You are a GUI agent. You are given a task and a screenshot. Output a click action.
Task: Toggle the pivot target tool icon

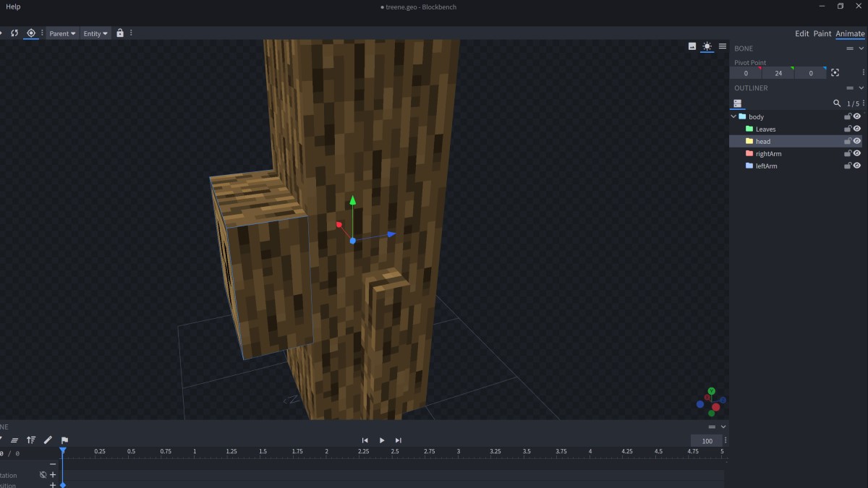31,33
